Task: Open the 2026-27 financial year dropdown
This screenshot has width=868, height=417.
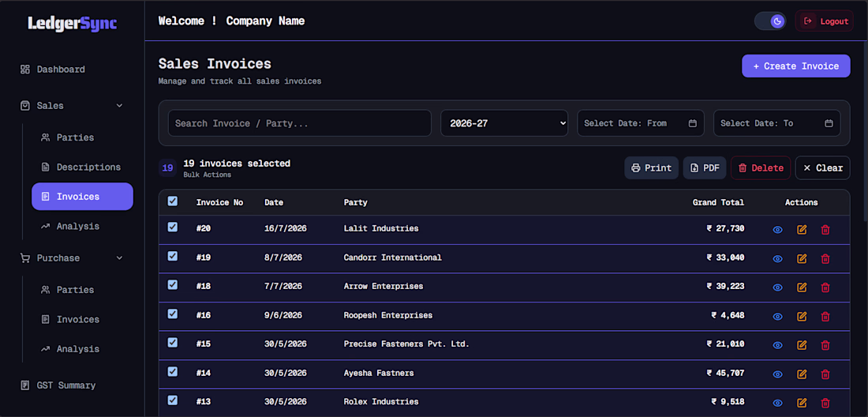Action: (x=504, y=123)
